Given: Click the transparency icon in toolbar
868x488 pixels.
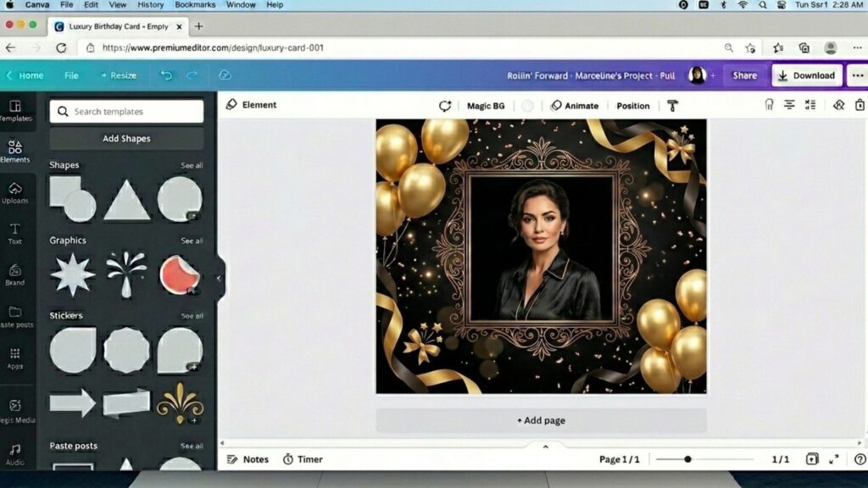Looking at the screenshot, I should pyautogui.click(x=838, y=104).
